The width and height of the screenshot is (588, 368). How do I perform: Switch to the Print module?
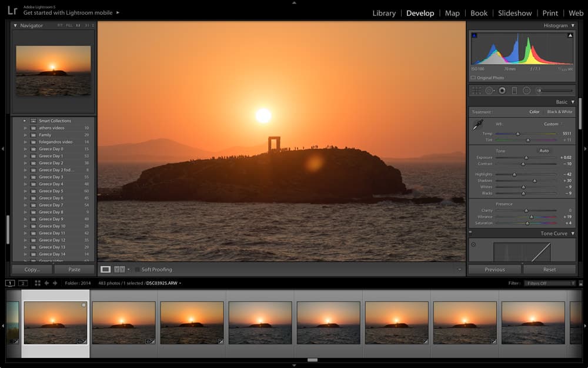(x=550, y=13)
